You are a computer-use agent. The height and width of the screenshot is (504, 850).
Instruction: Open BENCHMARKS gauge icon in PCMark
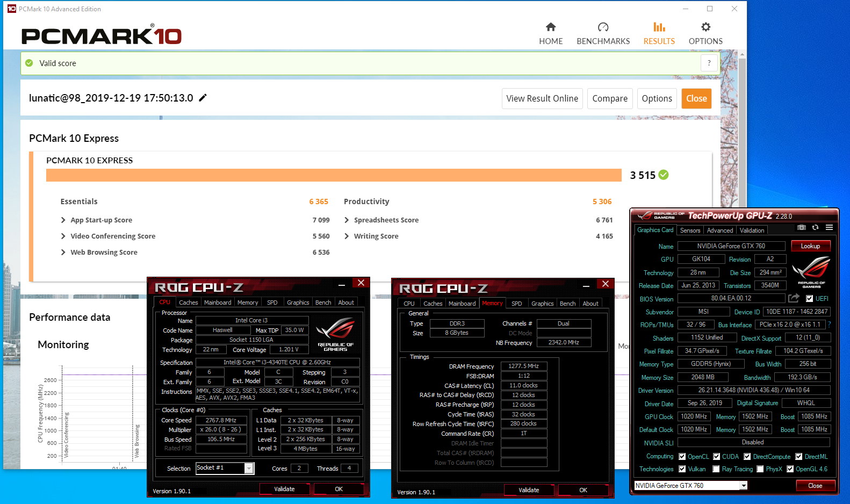[603, 27]
